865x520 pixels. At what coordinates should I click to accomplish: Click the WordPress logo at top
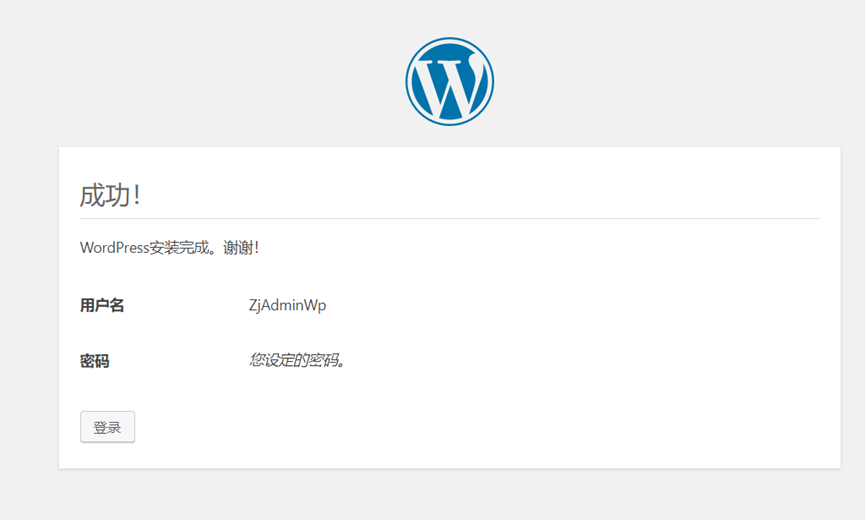[x=450, y=82]
